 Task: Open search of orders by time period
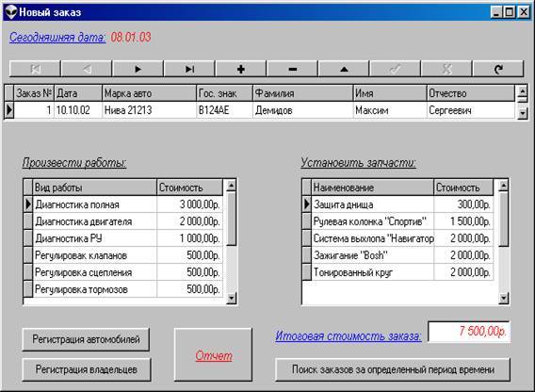click(x=393, y=369)
